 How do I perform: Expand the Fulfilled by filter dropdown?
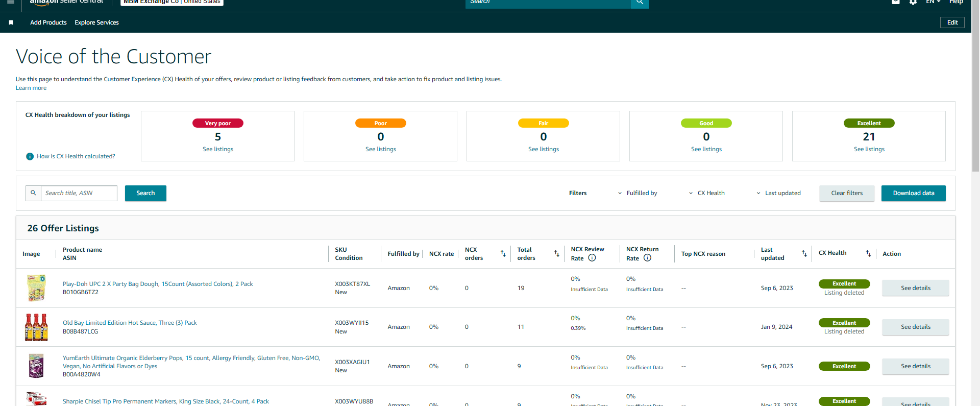tap(638, 193)
